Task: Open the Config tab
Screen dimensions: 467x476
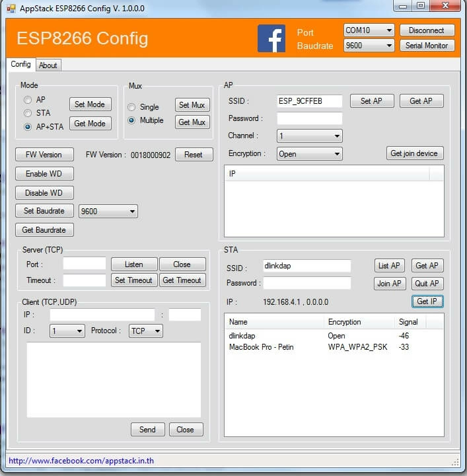Action: click(20, 65)
